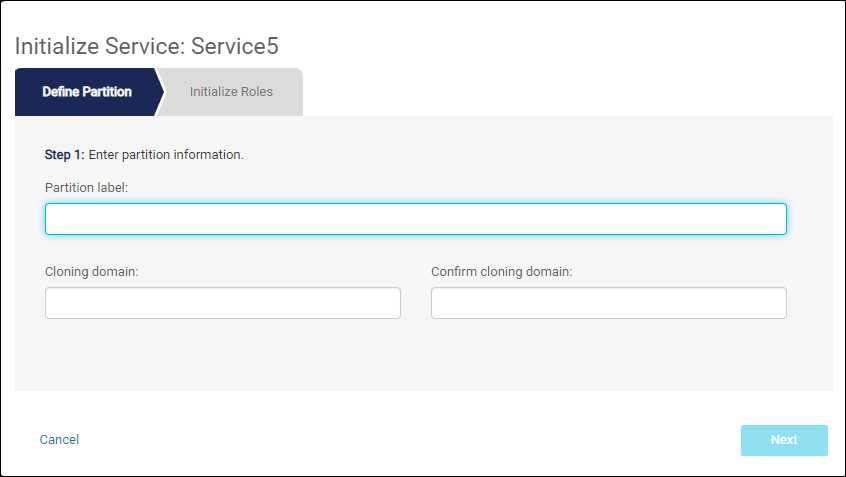Click the blank area right of the step tabs
The width and height of the screenshot is (846, 477).
click(567, 92)
